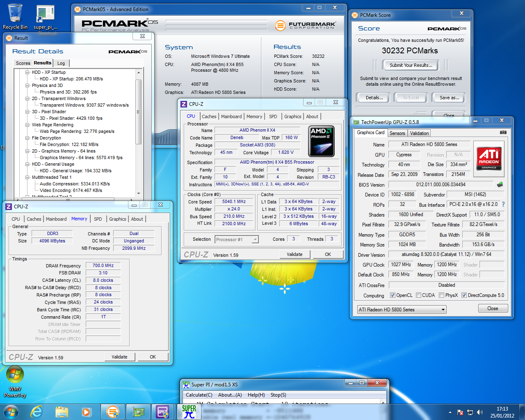The height and width of the screenshot is (420, 525).
Task: Open the network tray icon
Action: (470, 412)
